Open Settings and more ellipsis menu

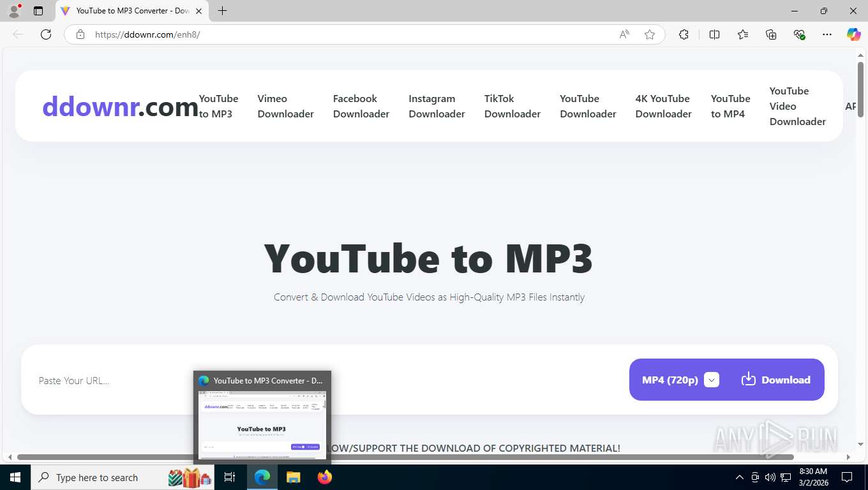[x=827, y=34]
